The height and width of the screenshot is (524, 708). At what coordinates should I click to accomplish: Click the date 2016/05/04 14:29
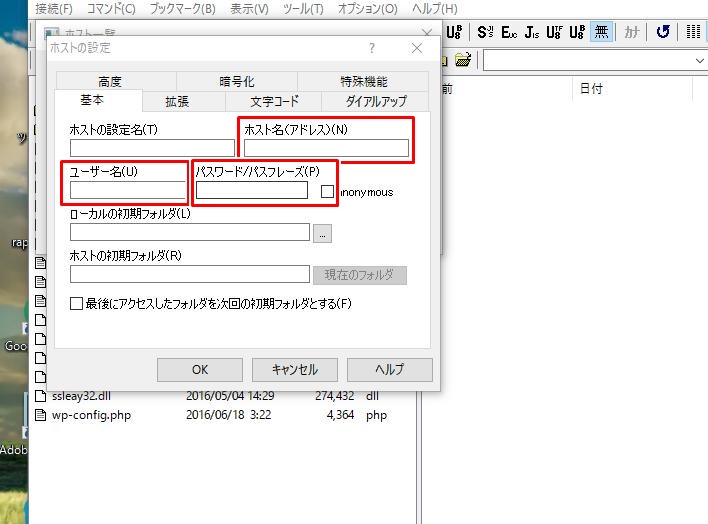[230, 396]
